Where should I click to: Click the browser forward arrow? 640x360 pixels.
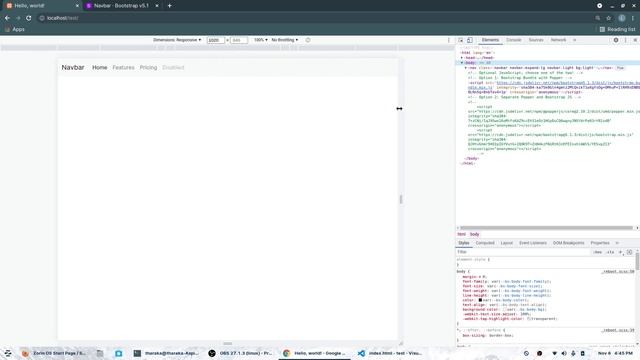click(x=18, y=18)
